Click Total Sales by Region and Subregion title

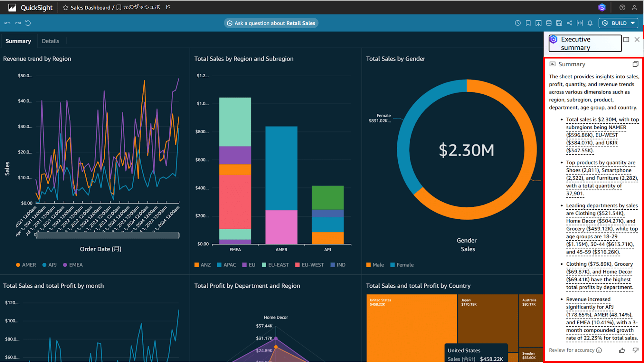pos(244,59)
